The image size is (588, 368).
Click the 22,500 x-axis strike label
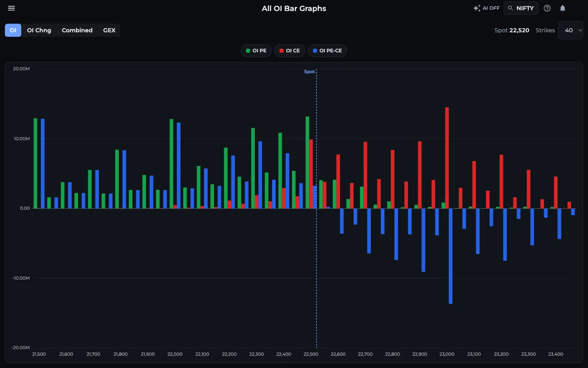point(311,354)
